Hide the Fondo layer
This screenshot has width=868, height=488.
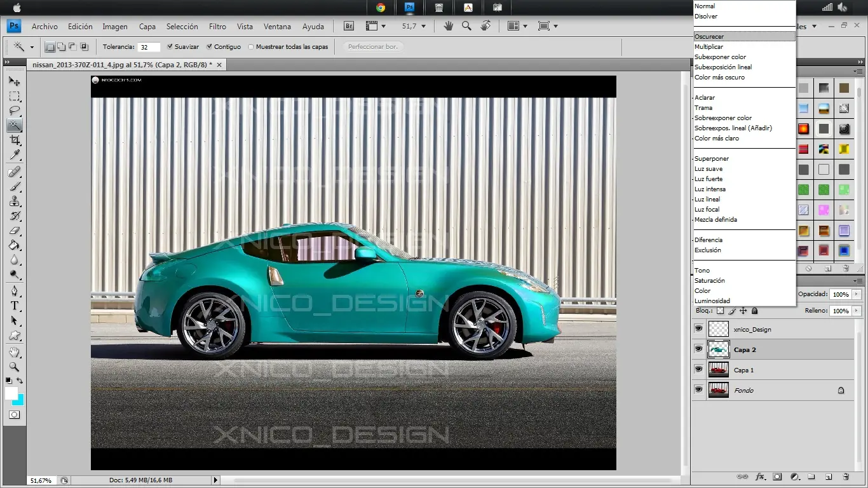tap(699, 390)
